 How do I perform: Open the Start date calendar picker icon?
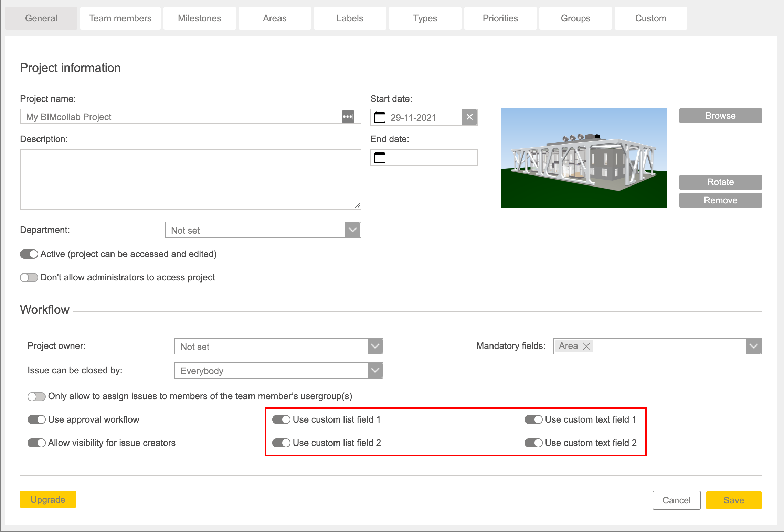[380, 117]
